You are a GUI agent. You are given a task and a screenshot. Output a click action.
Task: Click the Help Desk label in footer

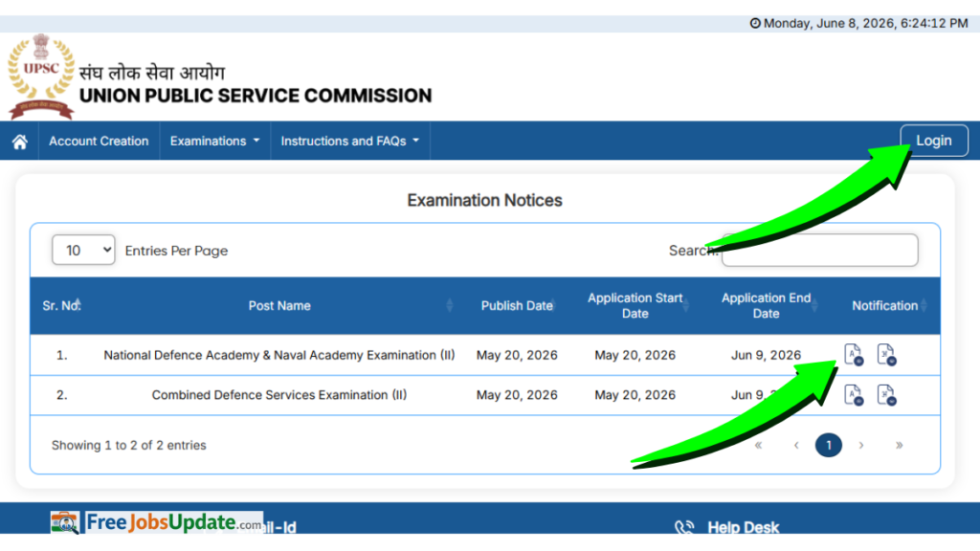743,527
